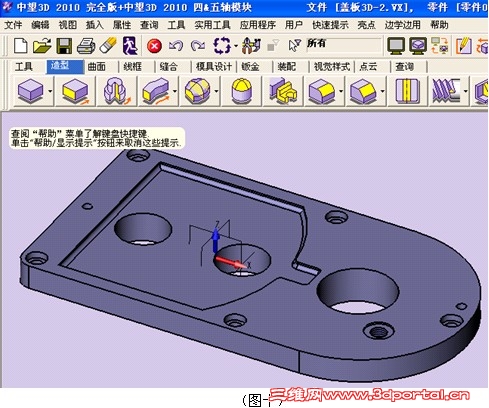
Task: Switch to the 装配 tab
Action: coord(287,67)
